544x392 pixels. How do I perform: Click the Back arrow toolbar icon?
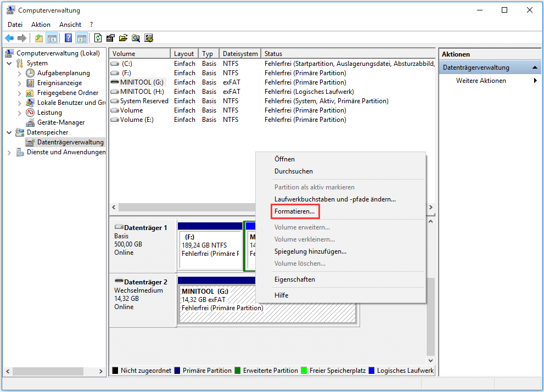pyautogui.click(x=9, y=38)
